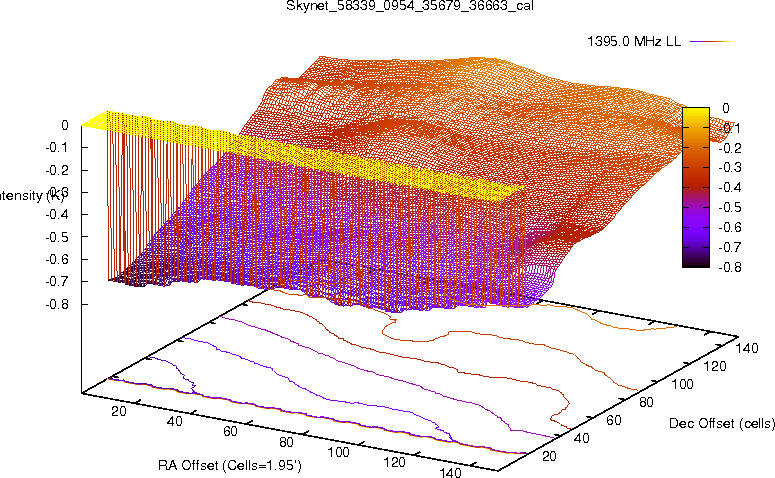Pick the 100 tick on the RA Offset axis
This screenshot has width=775, height=478.
point(339,452)
